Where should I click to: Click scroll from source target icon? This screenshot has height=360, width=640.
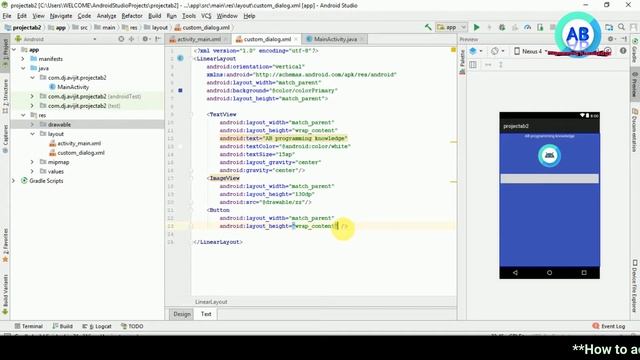(x=121, y=39)
